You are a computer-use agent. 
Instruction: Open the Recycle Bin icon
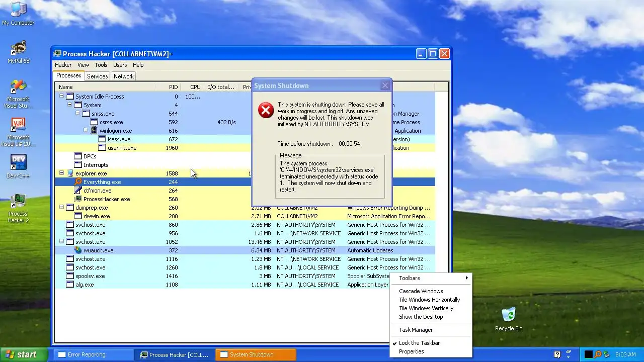click(x=509, y=319)
